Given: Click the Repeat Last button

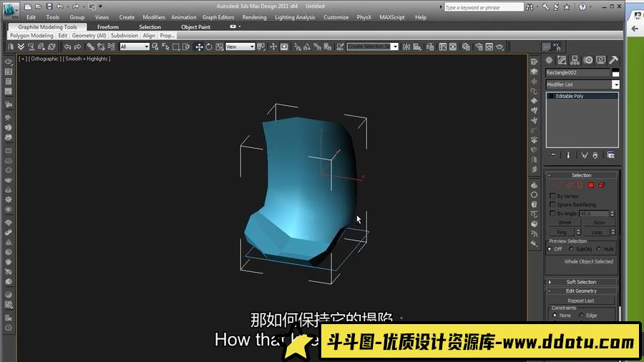Looking at the screenshot, I should [x=581, y=300].
